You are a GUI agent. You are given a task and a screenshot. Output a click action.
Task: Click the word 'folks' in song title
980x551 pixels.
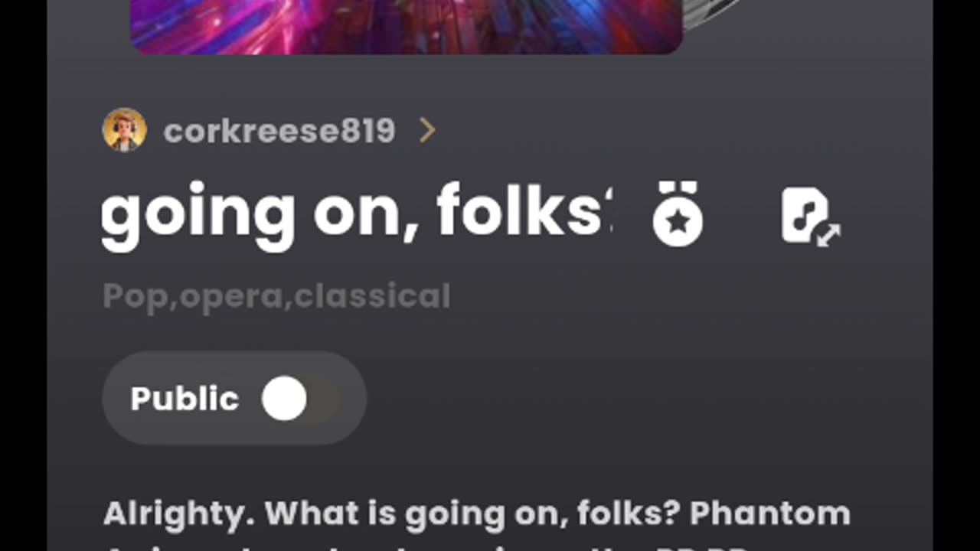524,211
